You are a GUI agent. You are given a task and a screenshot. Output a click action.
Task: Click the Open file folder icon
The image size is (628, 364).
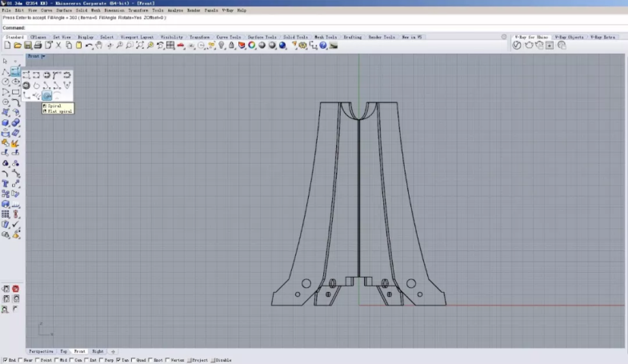[x=17, y=46]
